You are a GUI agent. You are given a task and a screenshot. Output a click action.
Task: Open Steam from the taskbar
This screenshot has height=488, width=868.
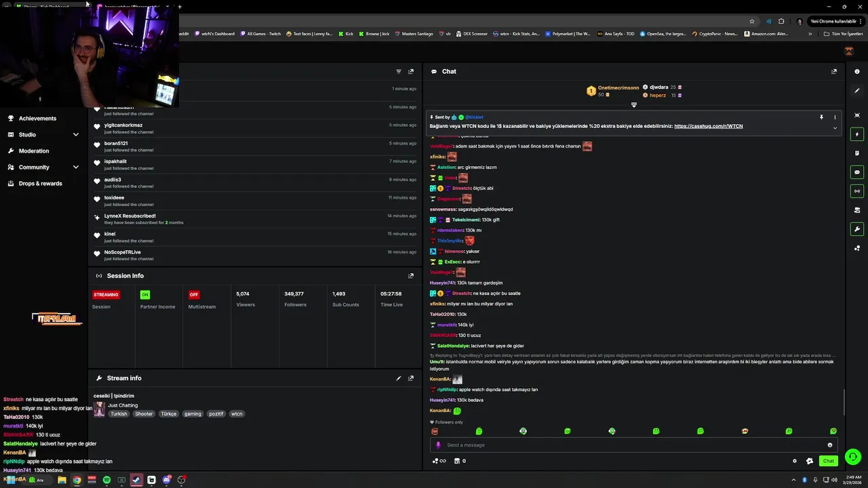[136, 480]
